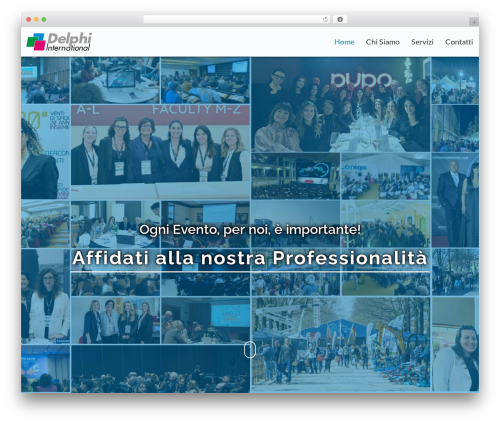The image size is (500, 423).
Task: Select the outdoor fair street photo
Action: pos(340,344)
